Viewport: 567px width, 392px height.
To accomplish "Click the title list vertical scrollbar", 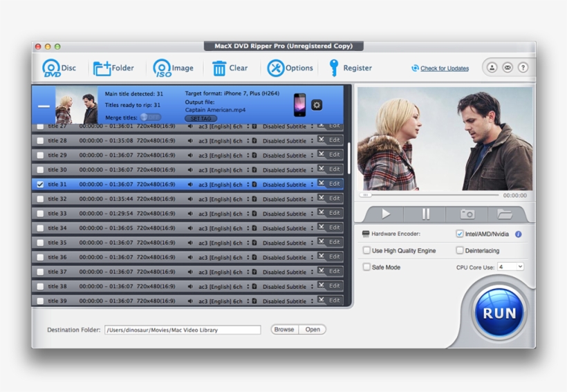I will pyautogui.click(x=349, y=158).
